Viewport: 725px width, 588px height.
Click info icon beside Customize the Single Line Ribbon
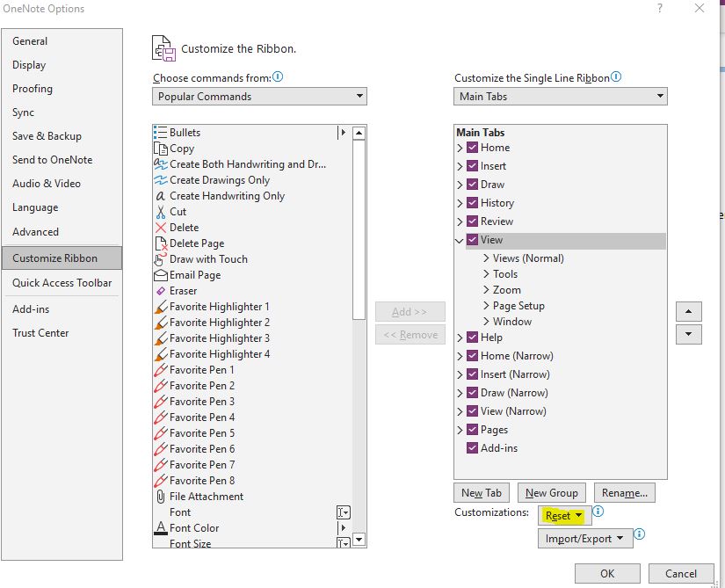coord(616,76)
